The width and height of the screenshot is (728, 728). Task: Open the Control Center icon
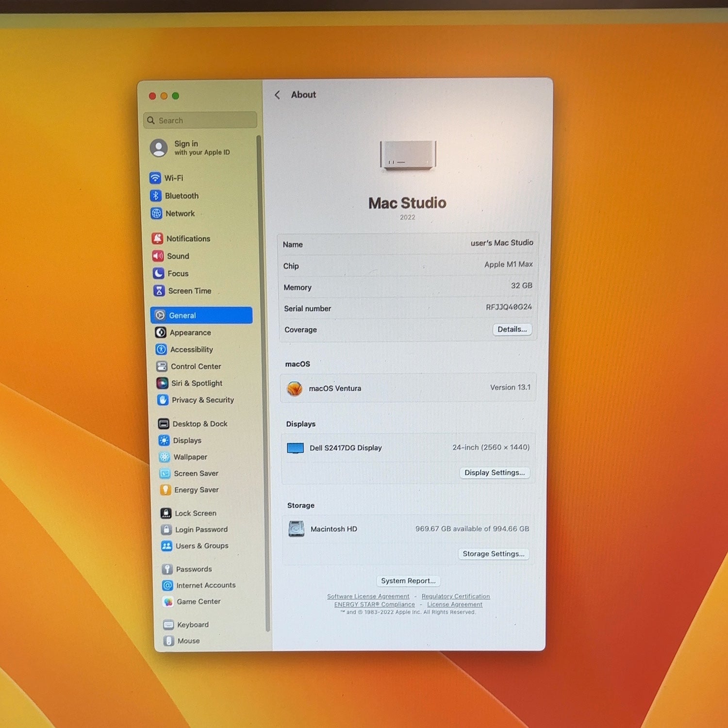click(162, 366)
